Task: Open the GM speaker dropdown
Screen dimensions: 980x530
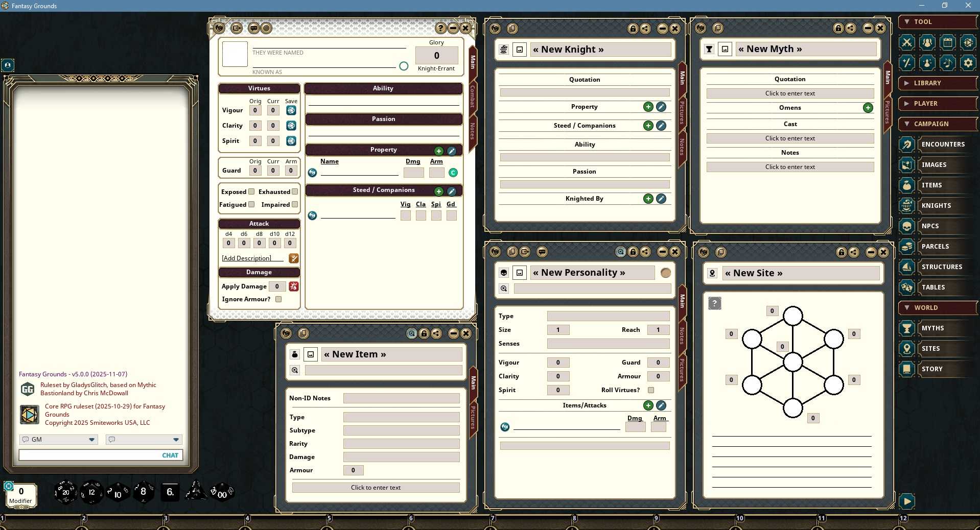Action: [58, 440]
